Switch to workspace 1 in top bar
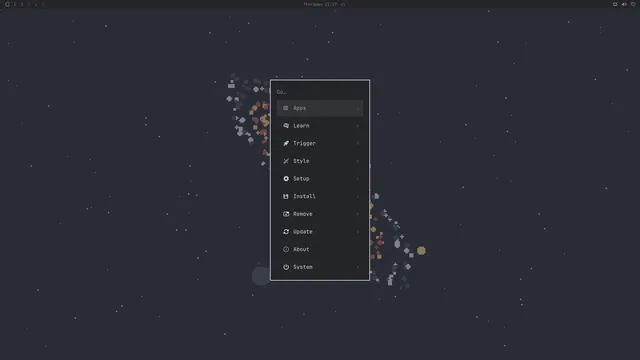This screenshot has height=360, width=640. 15,4
